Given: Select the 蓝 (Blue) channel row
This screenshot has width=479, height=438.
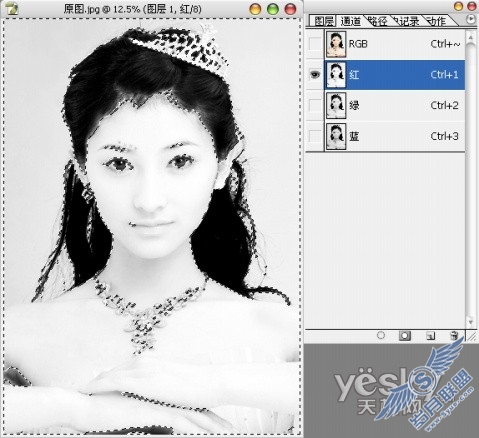Looking at the screenshot, I should (395, 136).
